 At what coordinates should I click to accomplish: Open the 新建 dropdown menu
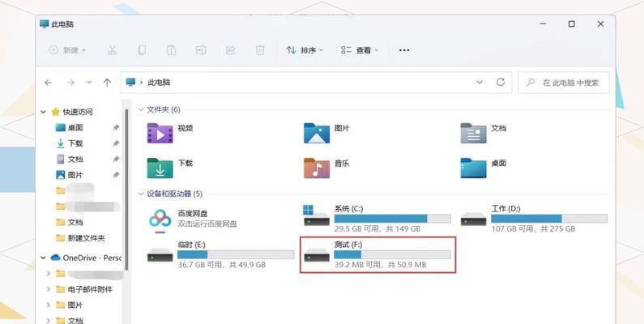(67, 50)
